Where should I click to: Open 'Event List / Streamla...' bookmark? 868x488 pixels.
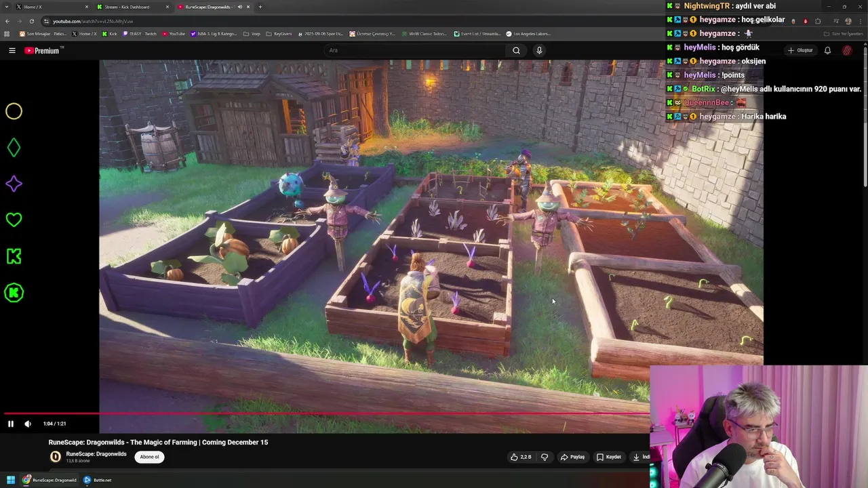[477, 33]
